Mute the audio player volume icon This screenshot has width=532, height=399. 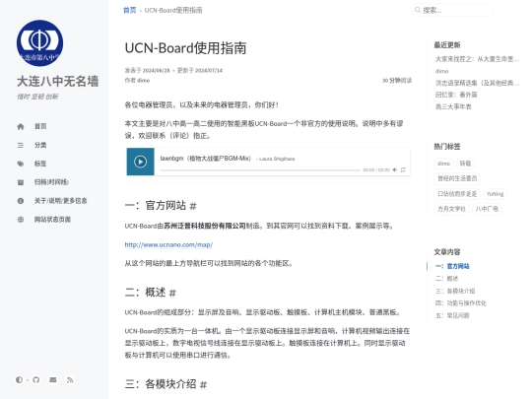point(395,169)
